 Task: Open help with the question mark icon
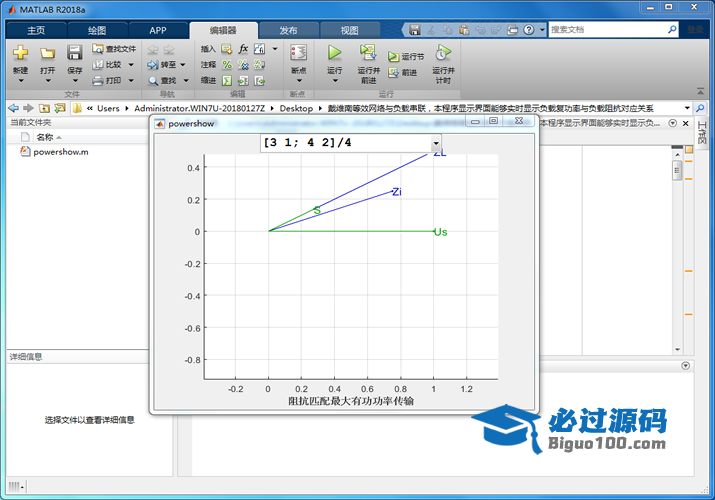528,30
